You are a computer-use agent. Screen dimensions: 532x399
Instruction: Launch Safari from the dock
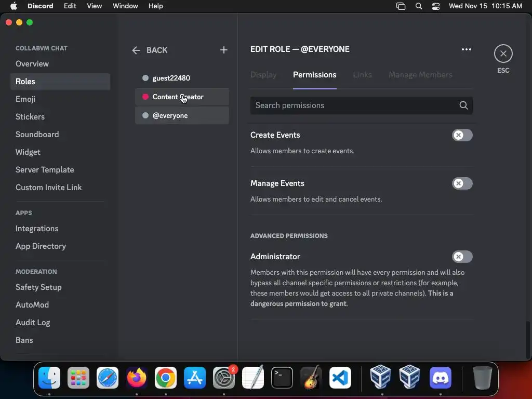tap(108, 378)
